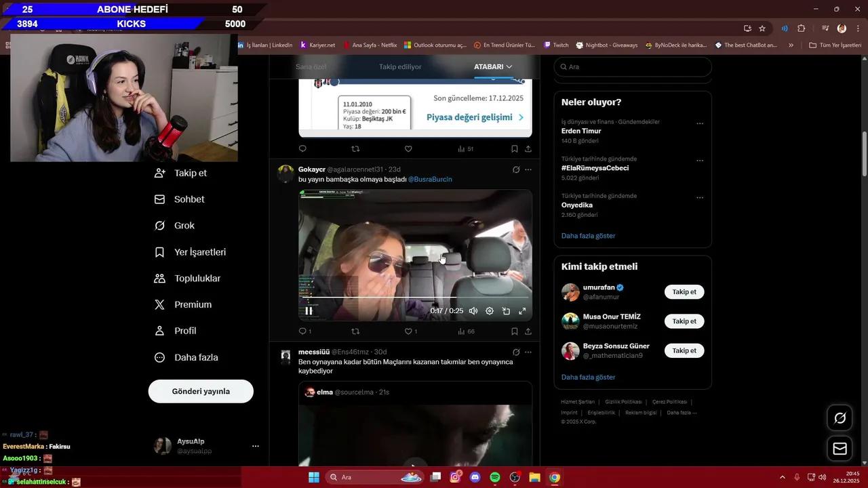Image resolution: width=868 pixels, height=488 pixels.
Task: Mute the video sound
Action: click(473, 311)
